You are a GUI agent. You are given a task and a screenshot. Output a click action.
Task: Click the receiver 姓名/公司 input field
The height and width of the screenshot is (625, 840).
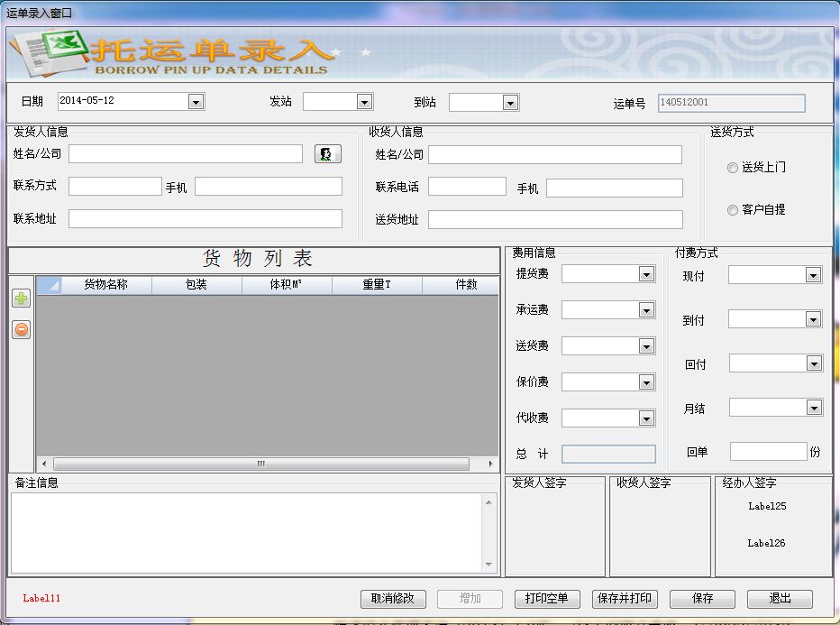(x=555, y=155)
